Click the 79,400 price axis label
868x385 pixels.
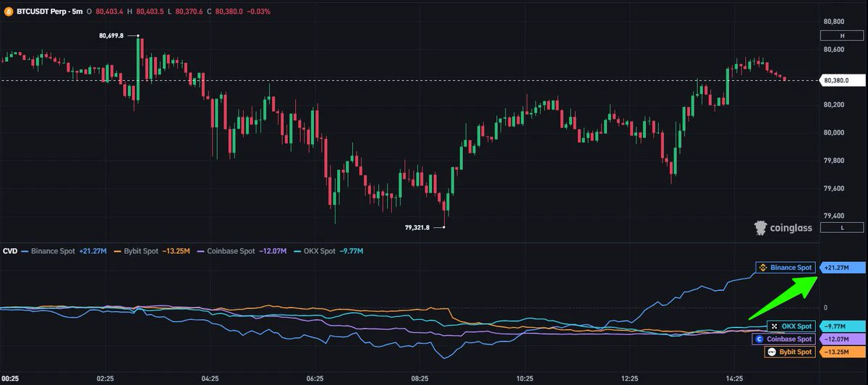tap(835, 216)
